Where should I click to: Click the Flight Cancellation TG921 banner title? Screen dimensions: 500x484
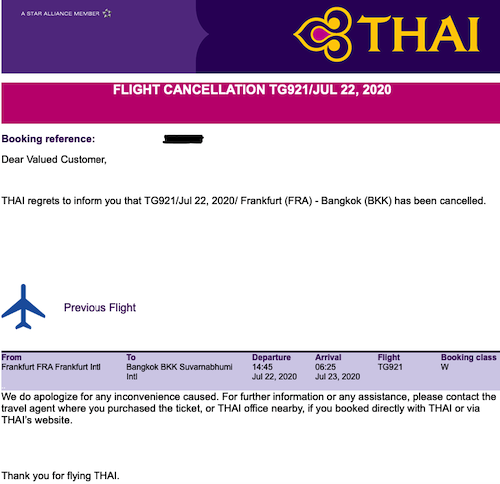(x=252, y=90)
